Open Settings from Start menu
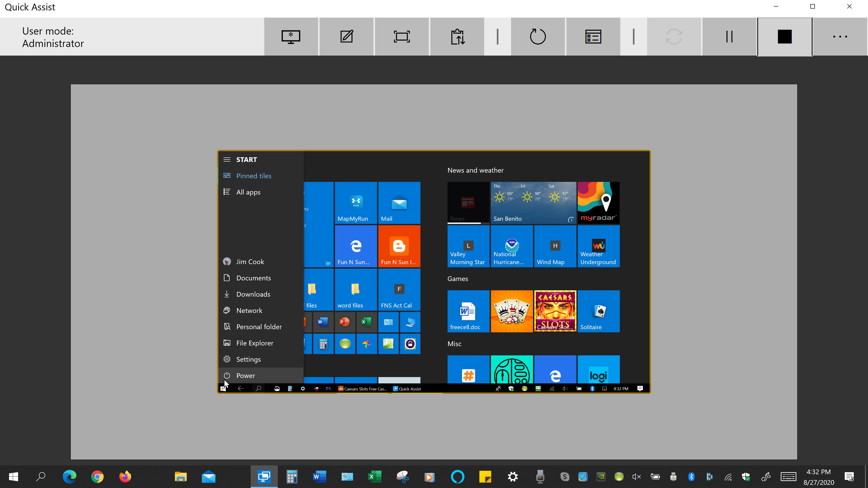The image size is (868, 488). tap(248, 359)
